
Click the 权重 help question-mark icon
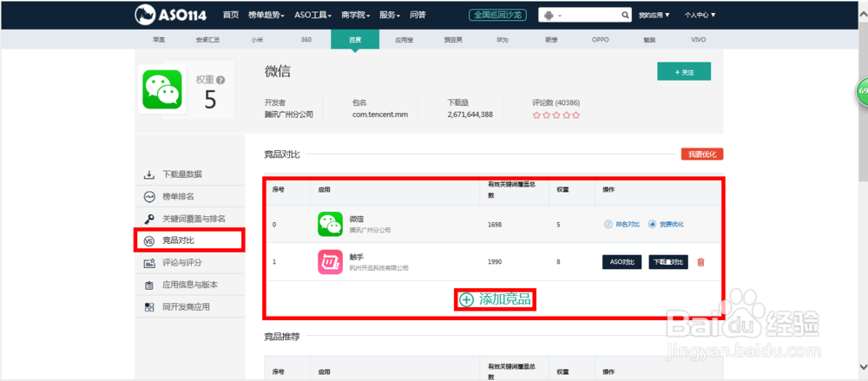click(x=220, y=81)
